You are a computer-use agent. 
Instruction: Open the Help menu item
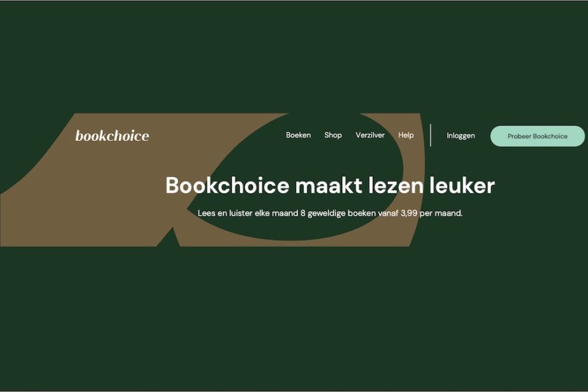(406, 135)
